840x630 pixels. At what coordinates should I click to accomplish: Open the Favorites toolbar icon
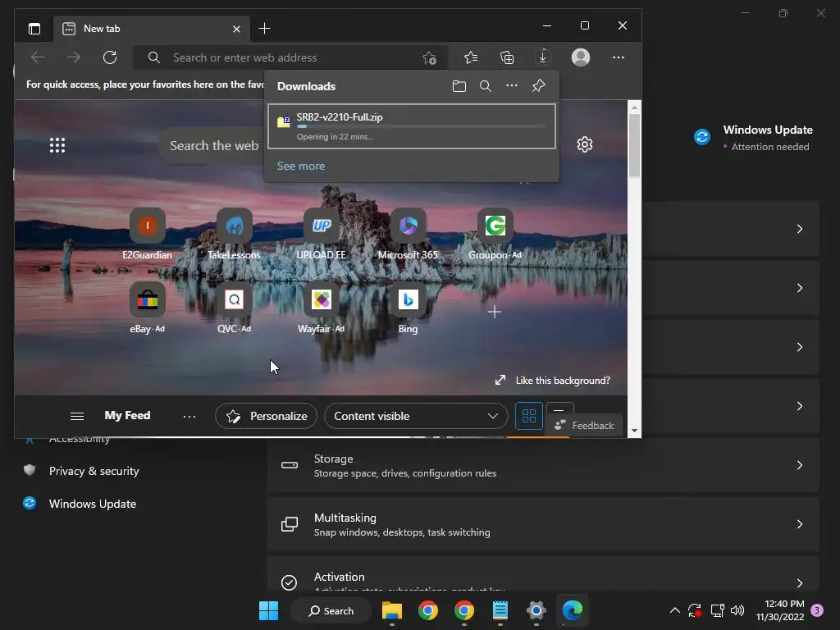[x=471, y=57]
